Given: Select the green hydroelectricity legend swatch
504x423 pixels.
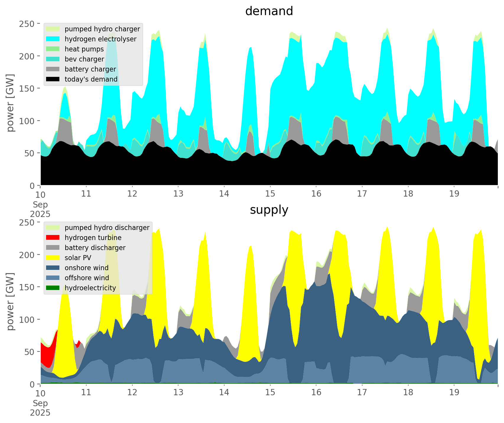Looking at the screenshot, I should (x=53, y=288).
